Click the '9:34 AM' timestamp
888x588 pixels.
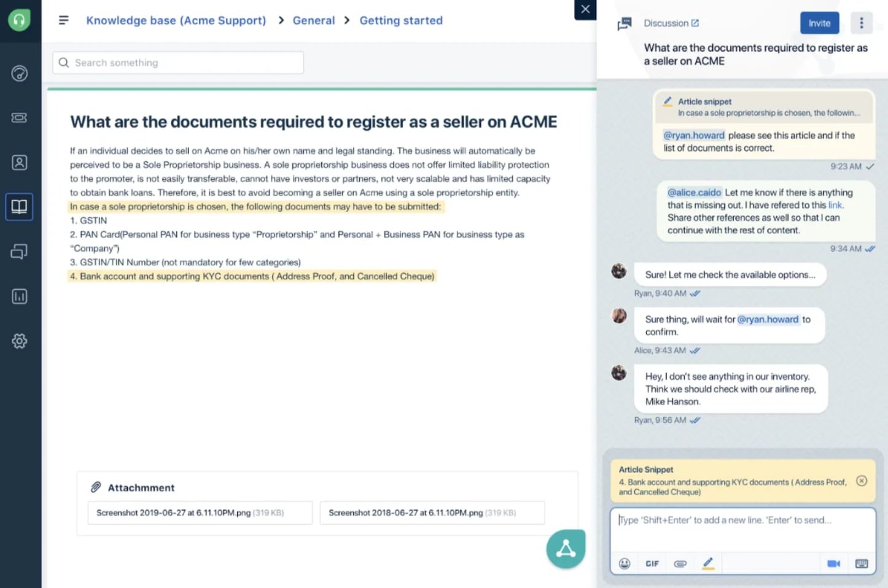click(846, 249)
